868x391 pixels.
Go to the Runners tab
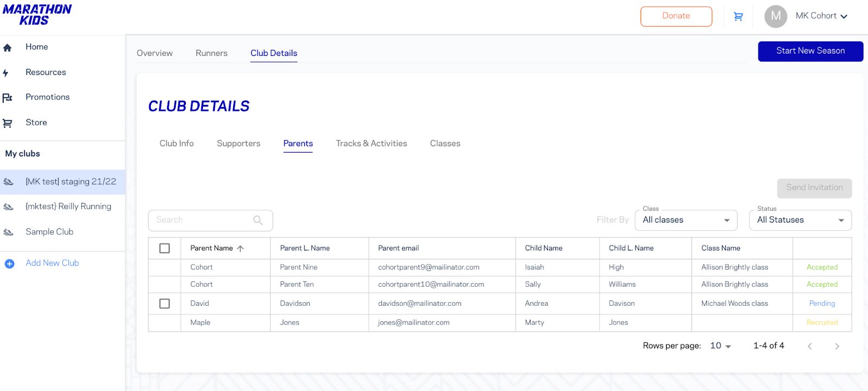(212, 53)
